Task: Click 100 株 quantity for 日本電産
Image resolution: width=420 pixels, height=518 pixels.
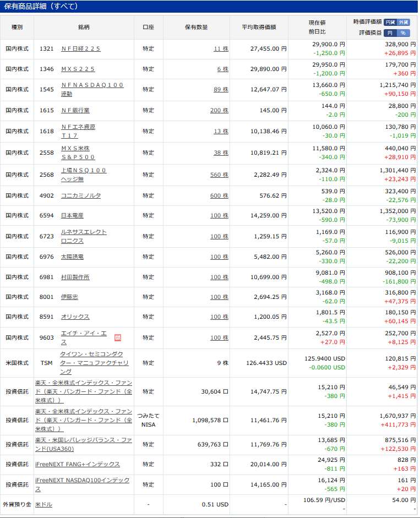Action: [220, 215]
